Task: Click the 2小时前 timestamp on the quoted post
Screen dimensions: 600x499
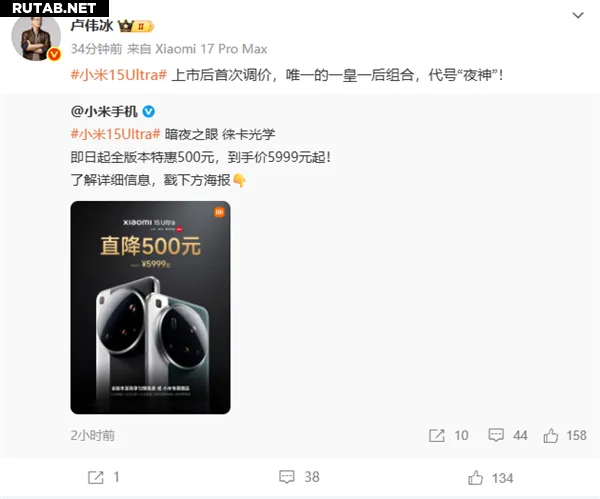Action: pos(93,435)
